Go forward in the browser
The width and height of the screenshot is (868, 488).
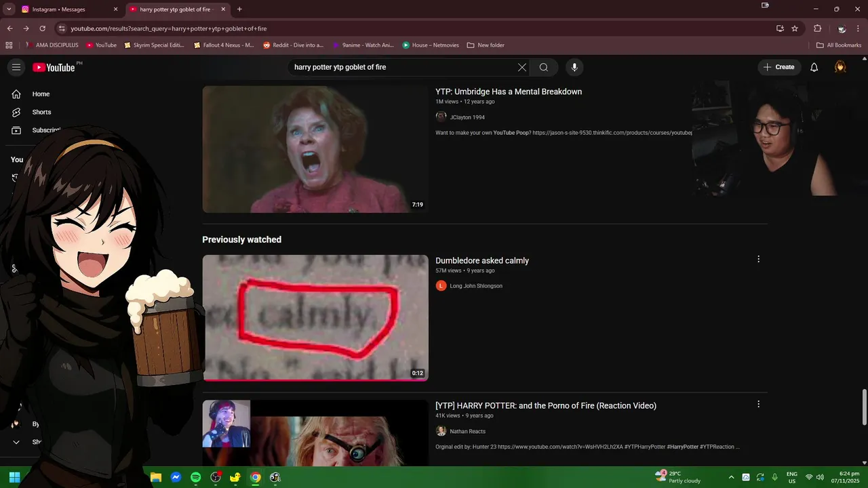[x=26, y=28]
